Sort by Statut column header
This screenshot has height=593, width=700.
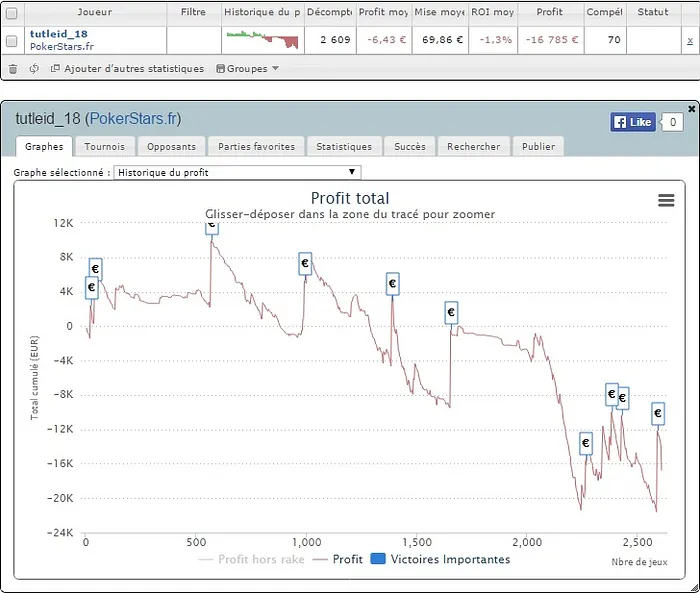(x=653, y=12)
